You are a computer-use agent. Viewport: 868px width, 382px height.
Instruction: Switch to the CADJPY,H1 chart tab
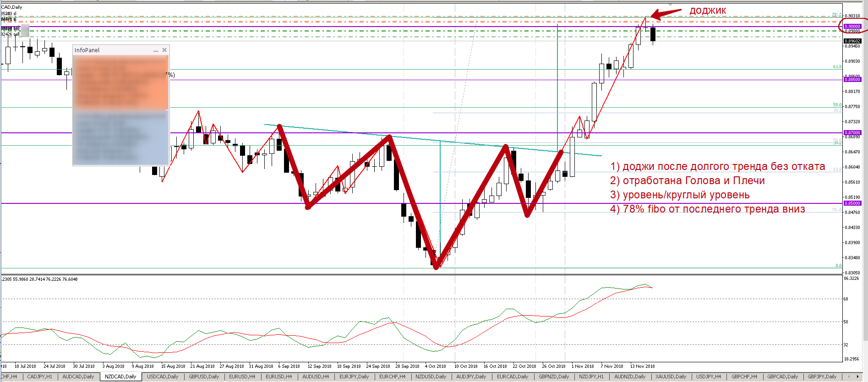(x=39, y=377)
